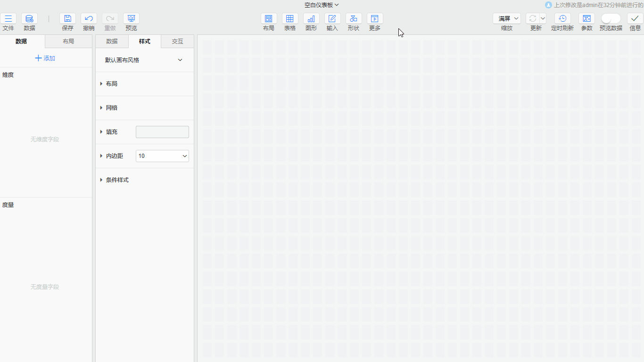Switch to the 交互 tab
The width and height of the screenshot is (644, 362).
177,41
